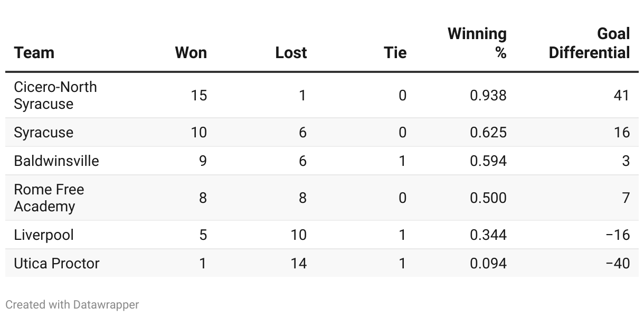Click the Utica Proctor team name
Viewport: 644px width, 317px height.
(x=56, y=263)
